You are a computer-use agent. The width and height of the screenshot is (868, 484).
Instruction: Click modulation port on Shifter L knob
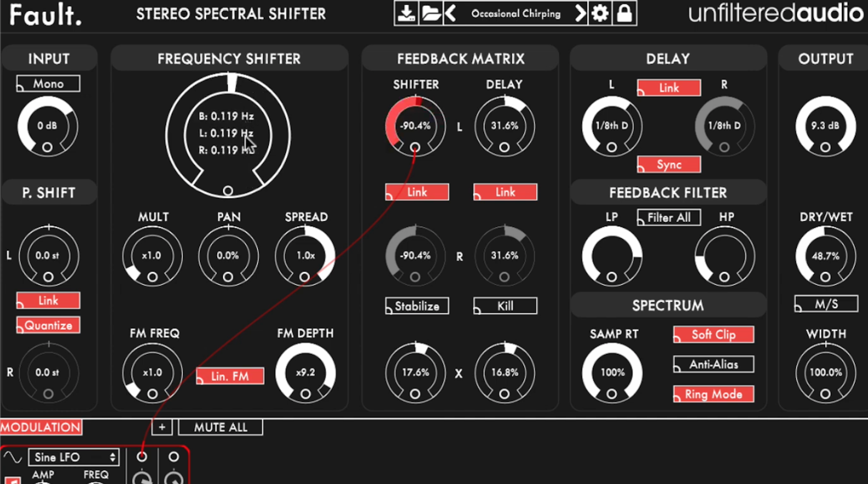(x=415, y=148)
